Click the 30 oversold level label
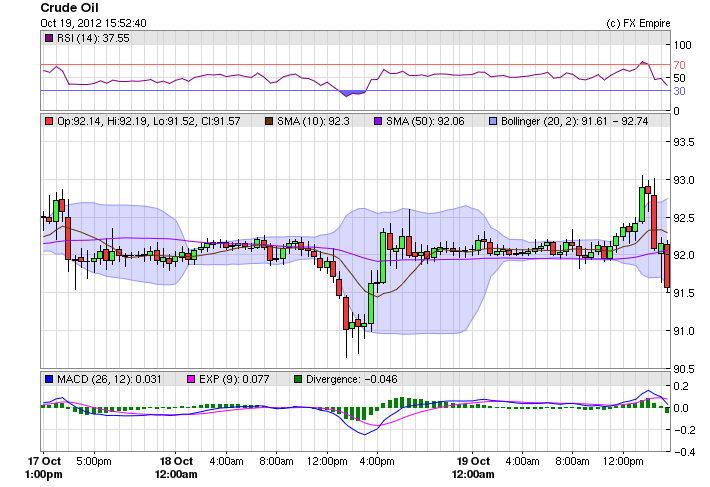 click(x=679, y=91)
